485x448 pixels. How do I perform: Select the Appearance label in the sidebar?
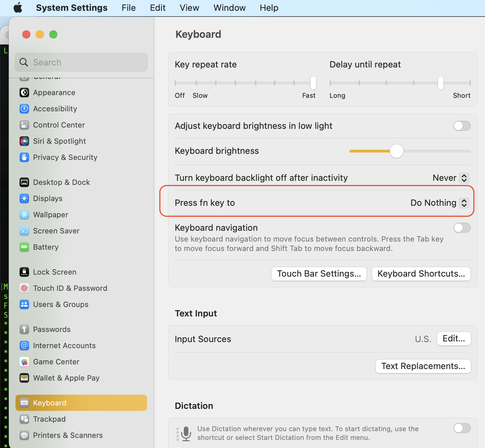tap(54, 92)
